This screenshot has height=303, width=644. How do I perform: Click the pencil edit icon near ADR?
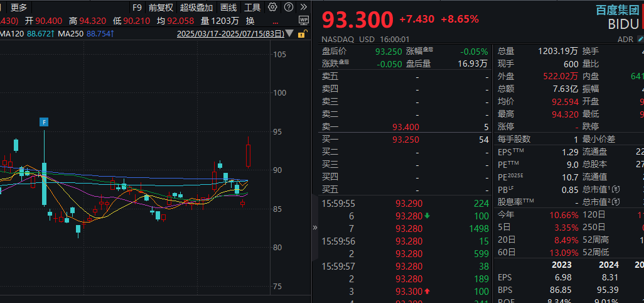640,39
